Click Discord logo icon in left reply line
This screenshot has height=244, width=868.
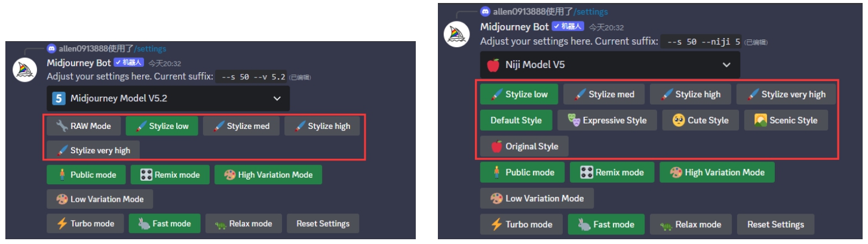point(52,49)
